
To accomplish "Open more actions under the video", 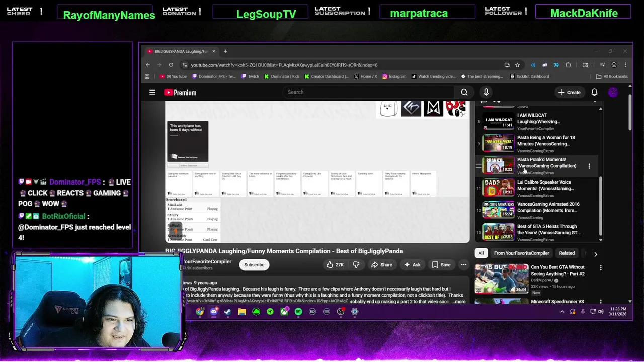I will [463, 265].
